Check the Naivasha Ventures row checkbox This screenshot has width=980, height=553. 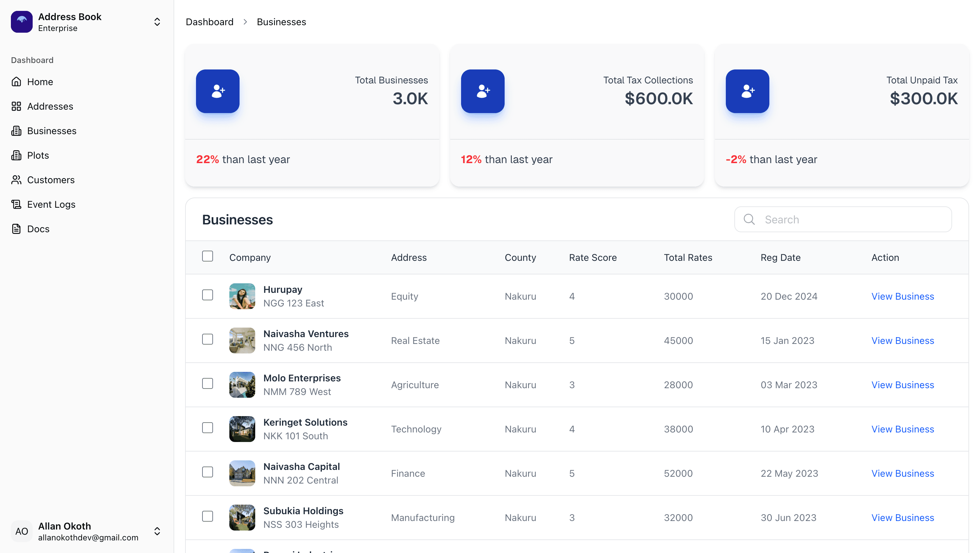208,339
